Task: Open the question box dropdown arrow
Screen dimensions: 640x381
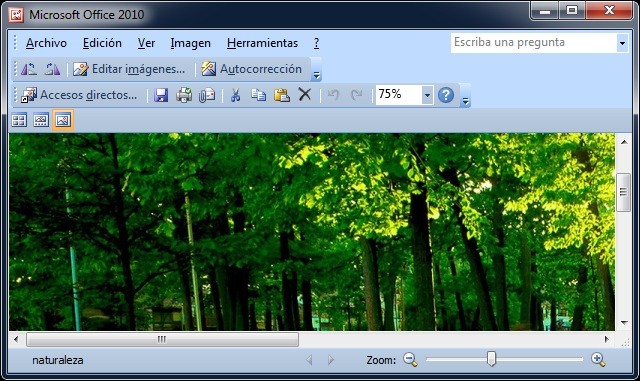Action: (622, 43)
